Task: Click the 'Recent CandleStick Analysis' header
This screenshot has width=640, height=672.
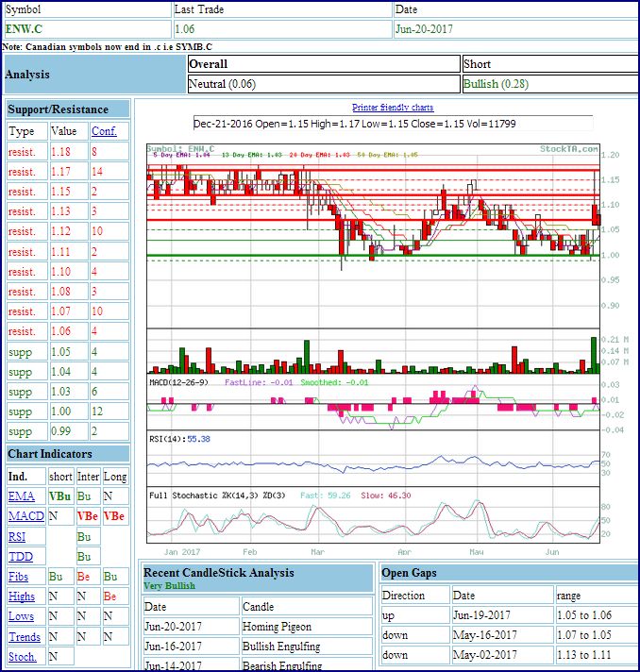Action: (219, 573)
